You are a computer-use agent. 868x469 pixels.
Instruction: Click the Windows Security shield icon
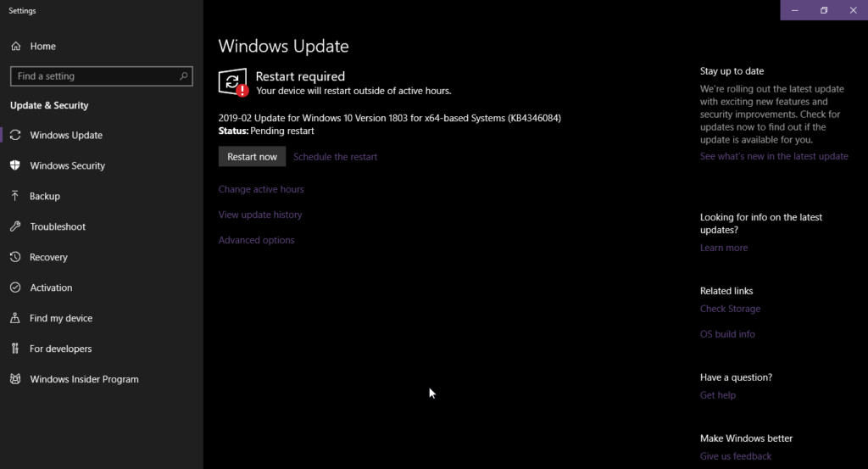click(x=15, y=165)
